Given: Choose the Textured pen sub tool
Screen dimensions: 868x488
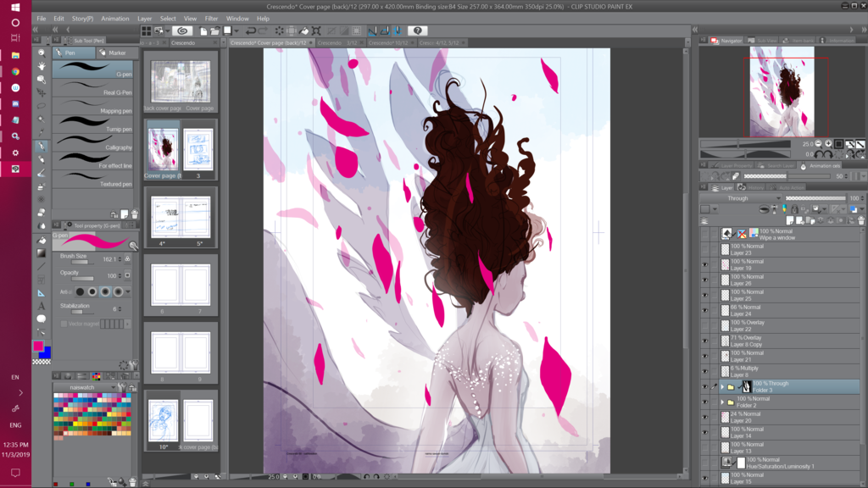Looking at the screenshot, I should click(93, 179).
